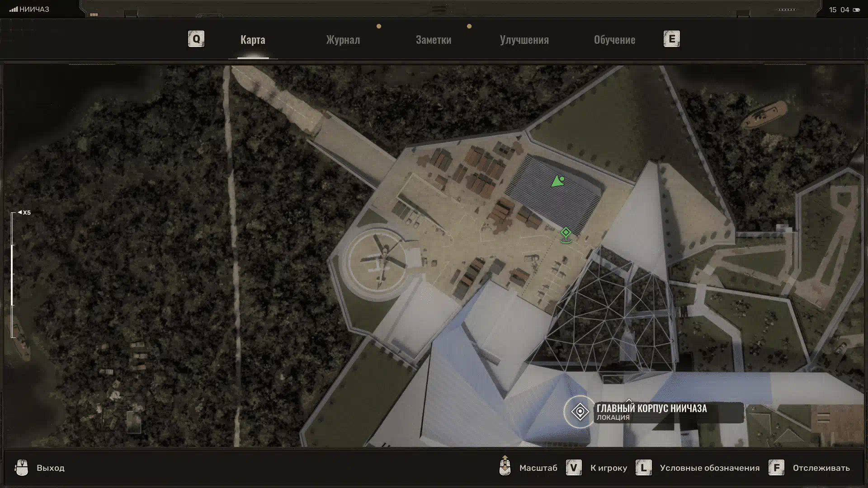Go to the Обучение tab

pos(614,40)
